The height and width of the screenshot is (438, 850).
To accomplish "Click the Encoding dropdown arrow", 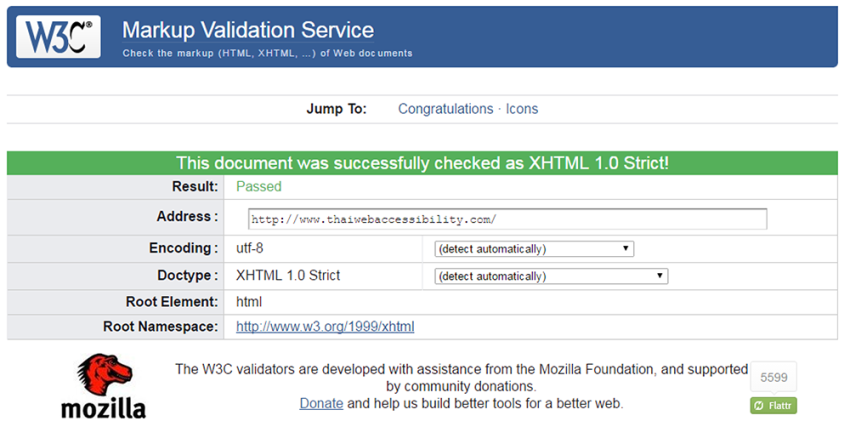I will tap(626, 248).
